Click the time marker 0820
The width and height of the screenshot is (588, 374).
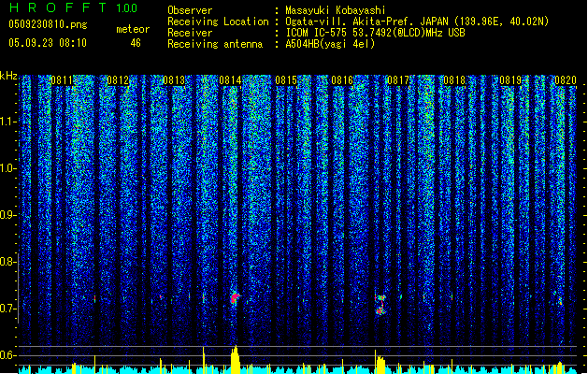566,80
